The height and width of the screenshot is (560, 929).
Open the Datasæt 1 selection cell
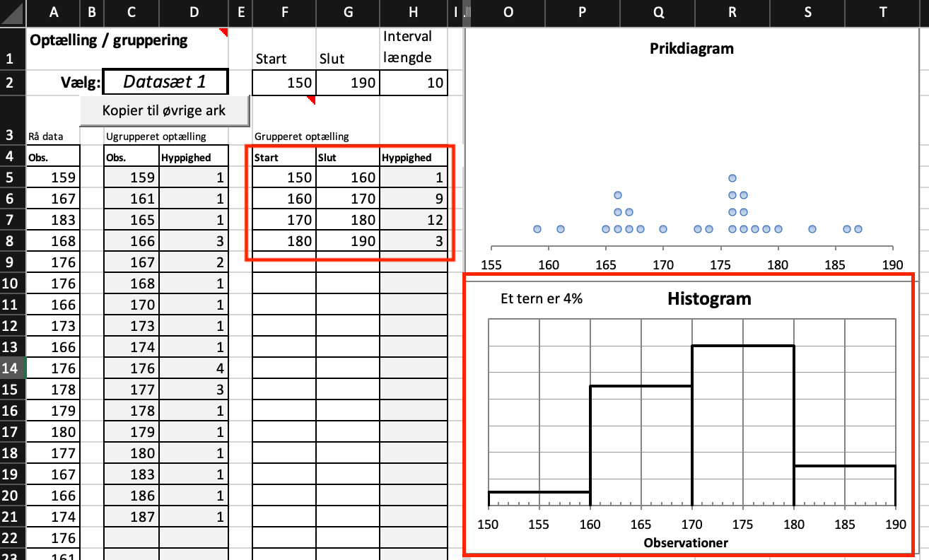(x=165, y=82)
